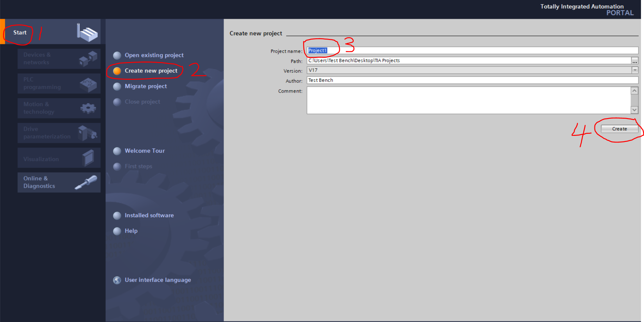Screen dimensions: 644x322
Task: Launch the Welcome Tour
Action: pos(145,151)
